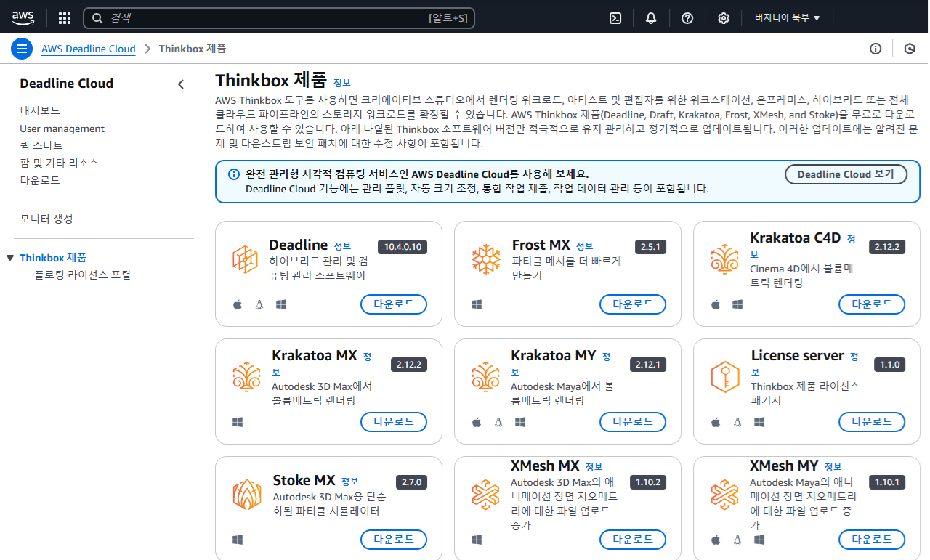
Task: Open the 정보 link beside XMesh MX
Action: [x=594, y=467]
